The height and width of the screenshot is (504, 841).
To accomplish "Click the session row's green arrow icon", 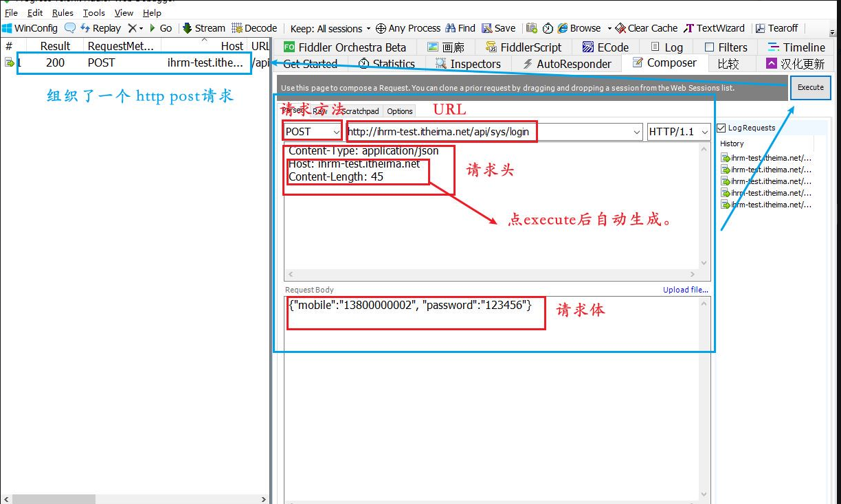I will (10, 62).
